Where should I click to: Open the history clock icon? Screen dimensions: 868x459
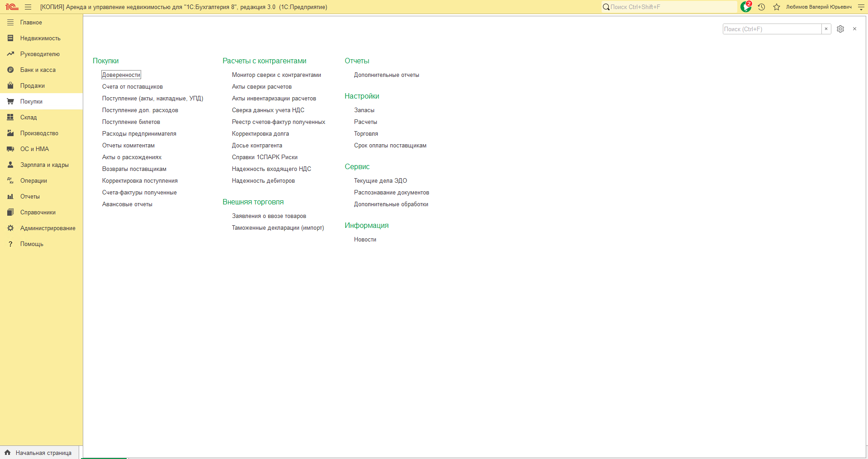click(762, 7)
